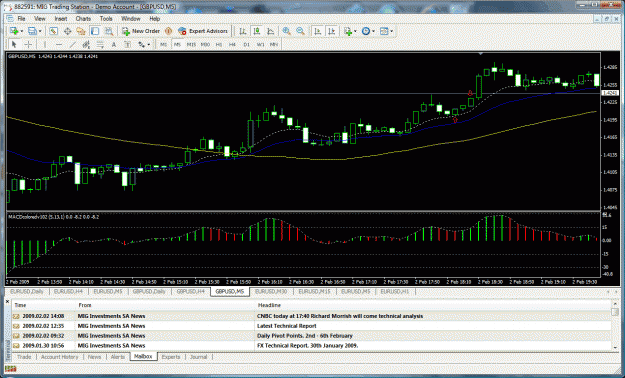Open the Account History terminal tab
The image size is (625, 378).
click(60, 357)
